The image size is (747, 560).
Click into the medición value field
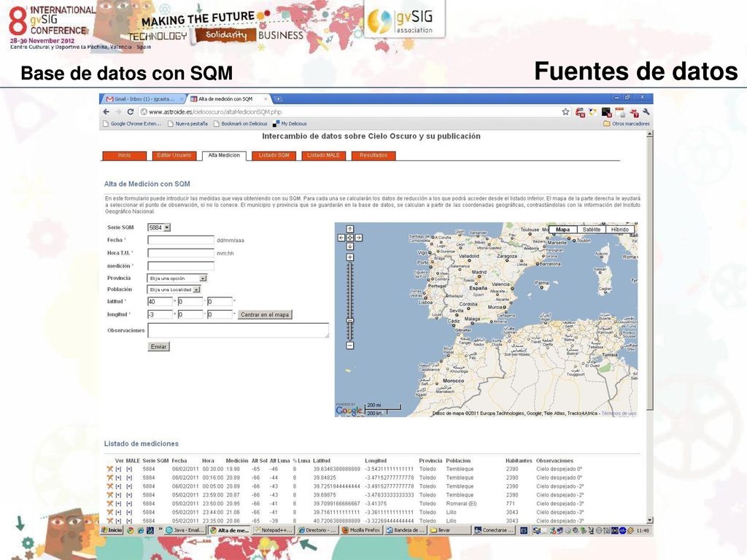click(181, 265)
